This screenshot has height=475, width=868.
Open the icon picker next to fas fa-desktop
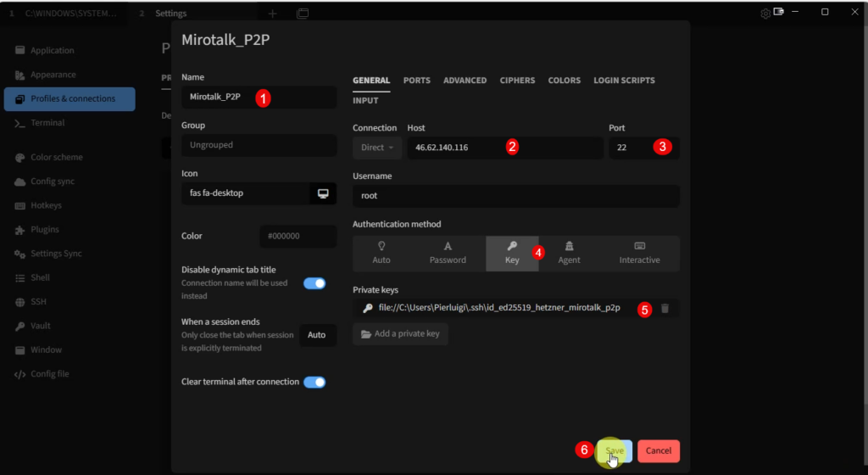[323, 193]
